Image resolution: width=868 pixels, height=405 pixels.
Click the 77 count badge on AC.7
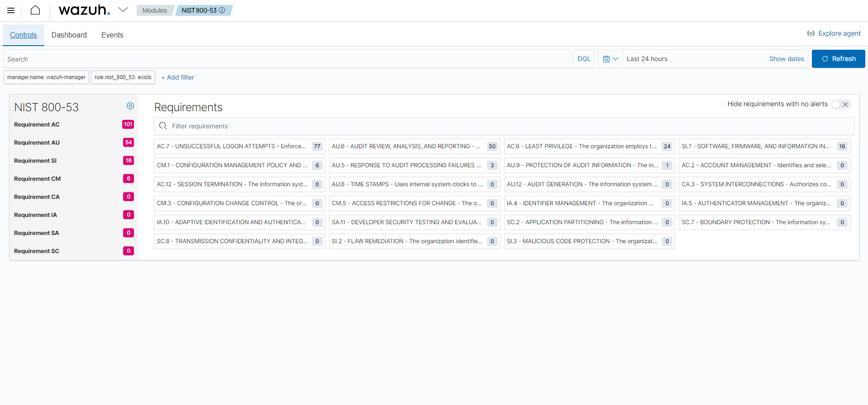point(317,146)
